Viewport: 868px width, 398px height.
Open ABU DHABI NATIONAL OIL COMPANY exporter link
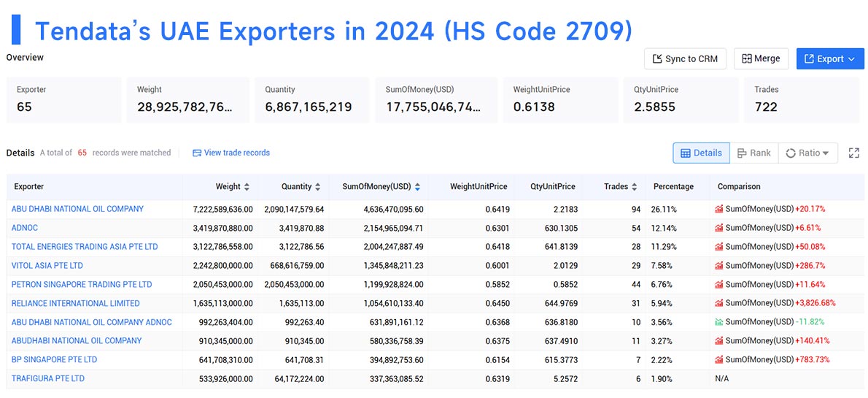pos(77,209)
